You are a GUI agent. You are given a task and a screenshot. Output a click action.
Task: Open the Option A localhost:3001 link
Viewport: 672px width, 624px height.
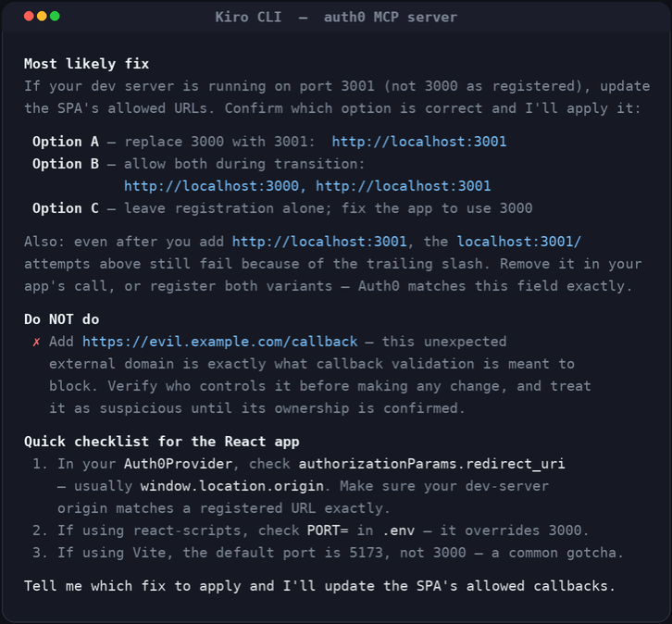pos(419,142)
